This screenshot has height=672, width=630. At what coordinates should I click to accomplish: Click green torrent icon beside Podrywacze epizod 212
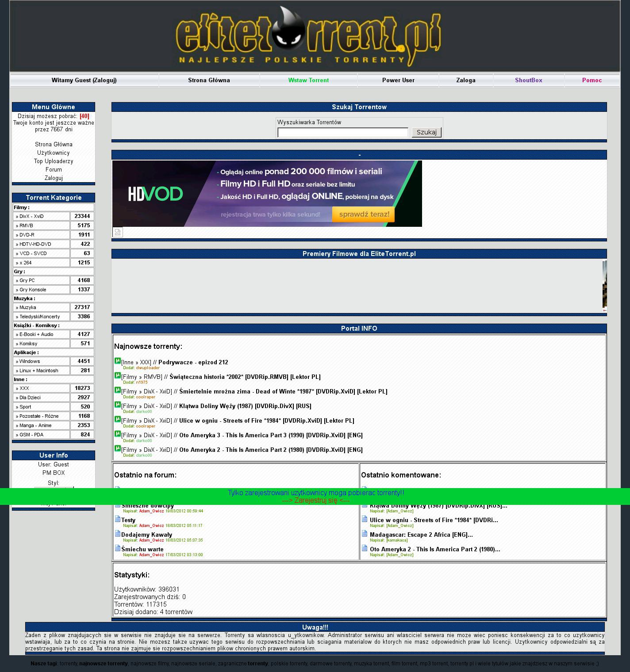[117, 361]
